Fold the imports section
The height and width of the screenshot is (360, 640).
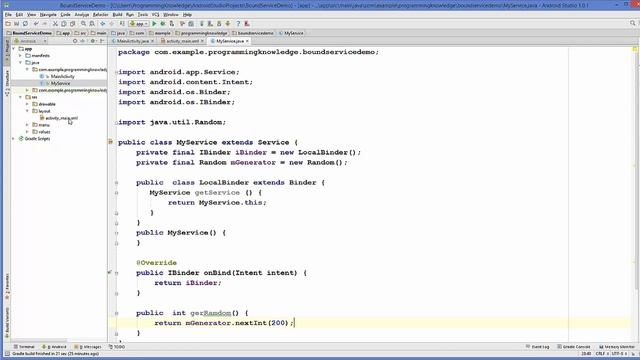[116, 72]
